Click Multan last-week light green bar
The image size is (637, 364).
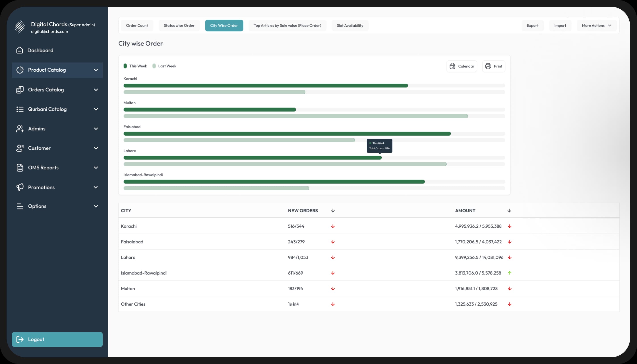(296, 116)
